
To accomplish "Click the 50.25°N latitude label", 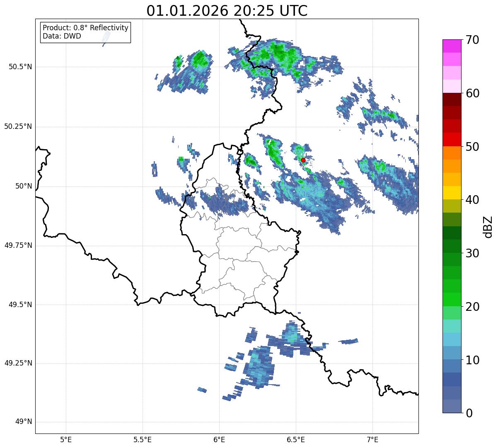I will pos(18,126).
